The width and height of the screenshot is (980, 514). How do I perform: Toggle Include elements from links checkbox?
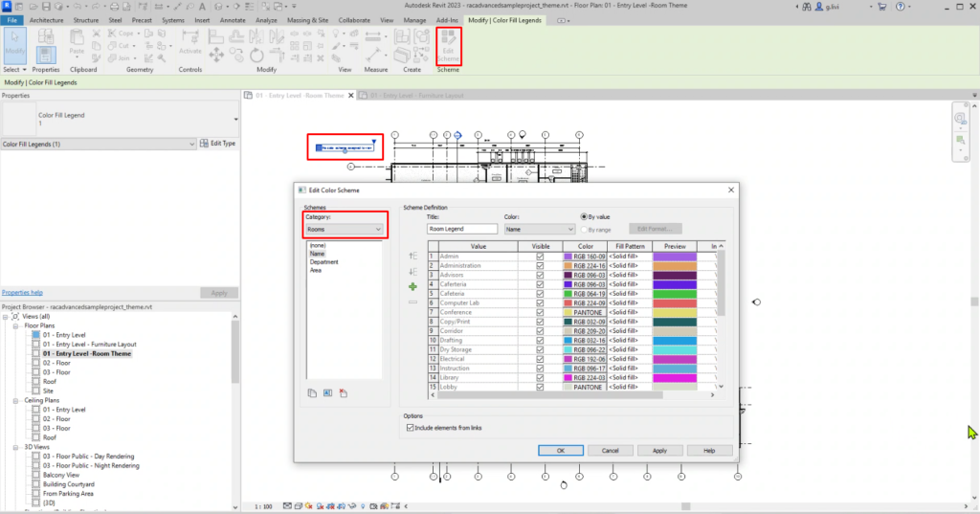[x=412, y=427]
